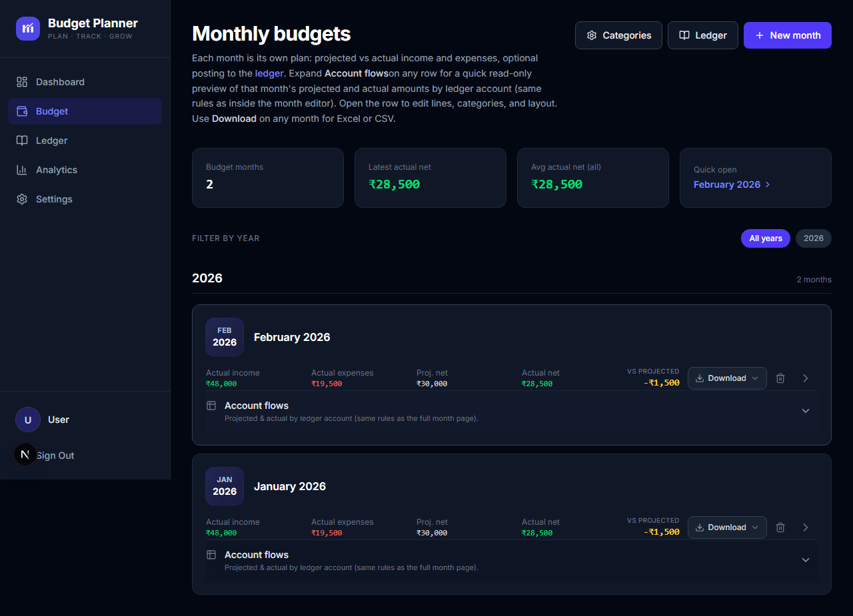Select Budget in the sidebar
This screenshot has height=616, width=853.
pyautogui.click(x=85, y=111)
